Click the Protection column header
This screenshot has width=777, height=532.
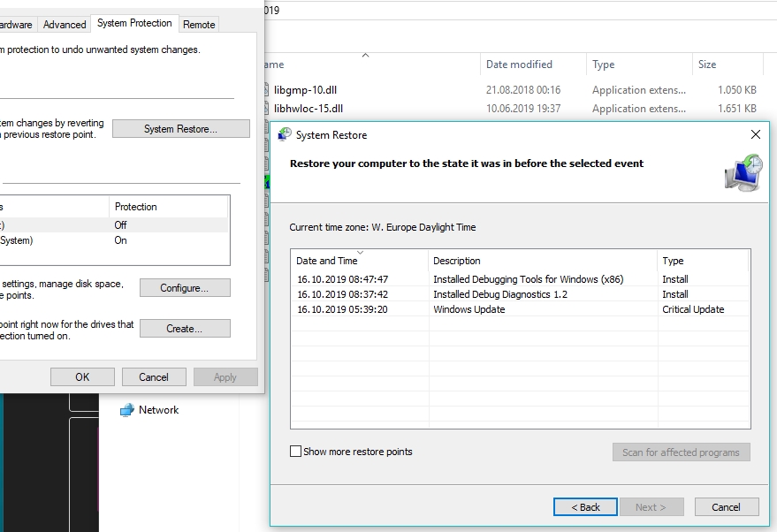click(169, 207)
